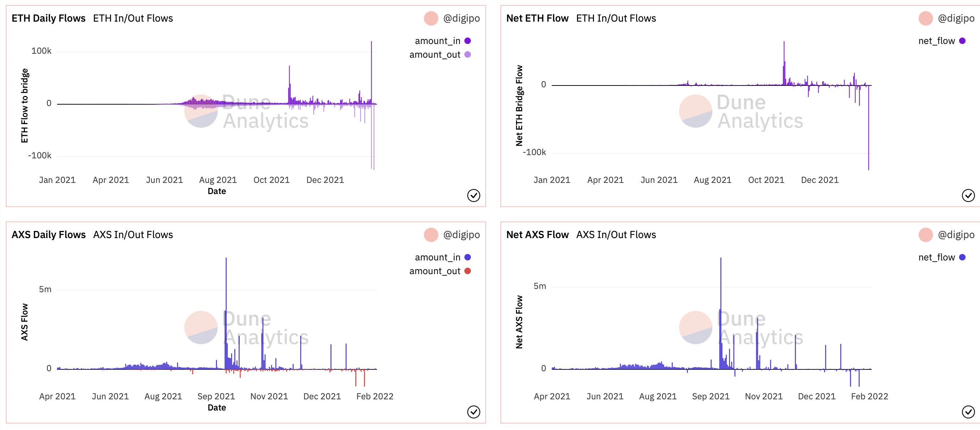
Task: Click the large negative spike in Net ETH Flow chart
Action: (868, 128)
